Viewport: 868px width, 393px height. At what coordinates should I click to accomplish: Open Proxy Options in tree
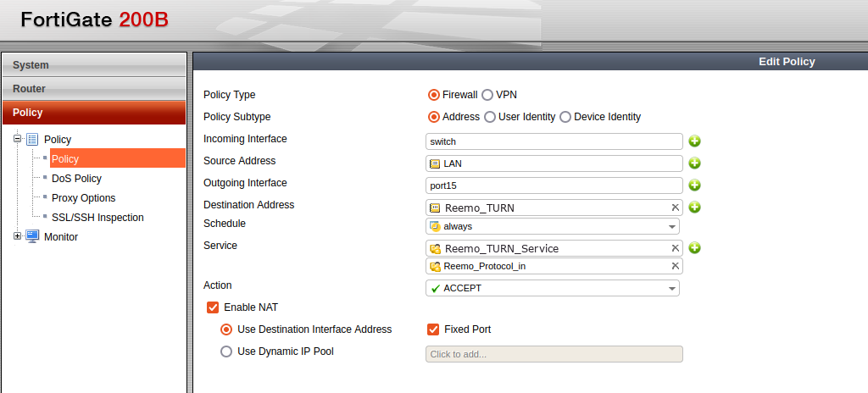point(84,197)
